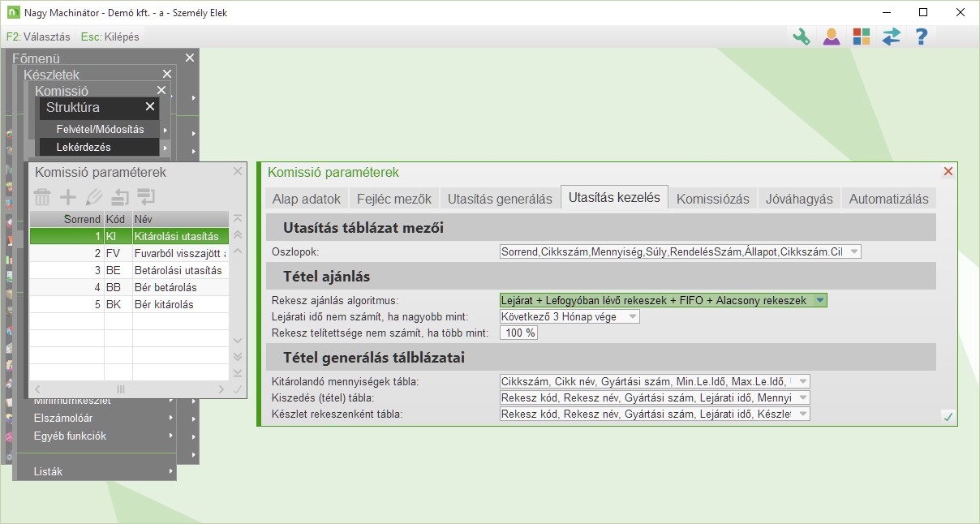Click the Nagy Machinátor app logo icon
The width and height of the screenshot is (980, 524).
pyautogui.click(x=13, y=12)
